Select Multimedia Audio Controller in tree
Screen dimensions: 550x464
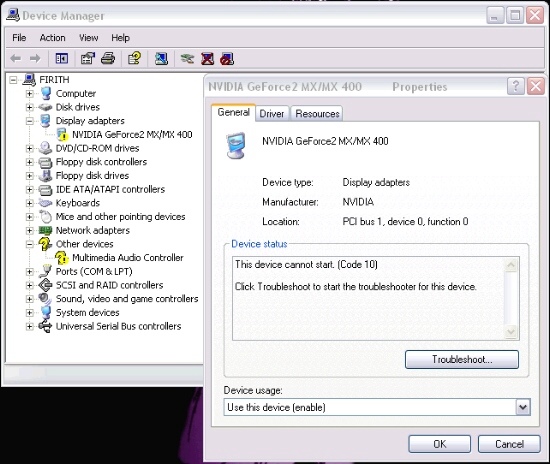pyautogui.click(x=128, y=258)
